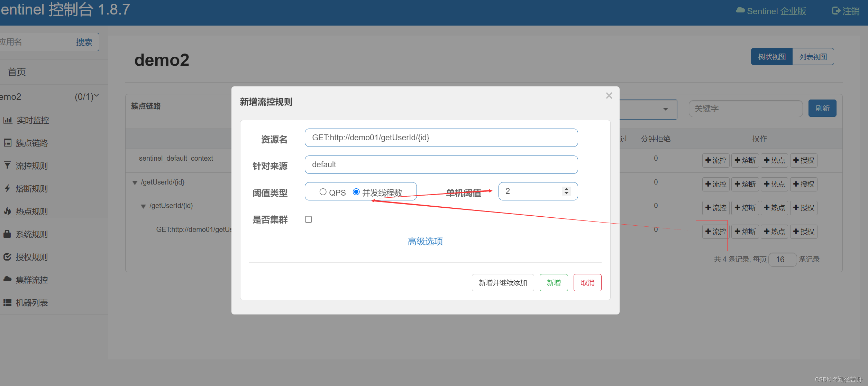Click the hotspot rules flame icon
This screenshot has width=868, height=386.
click(x=7, y=211)
